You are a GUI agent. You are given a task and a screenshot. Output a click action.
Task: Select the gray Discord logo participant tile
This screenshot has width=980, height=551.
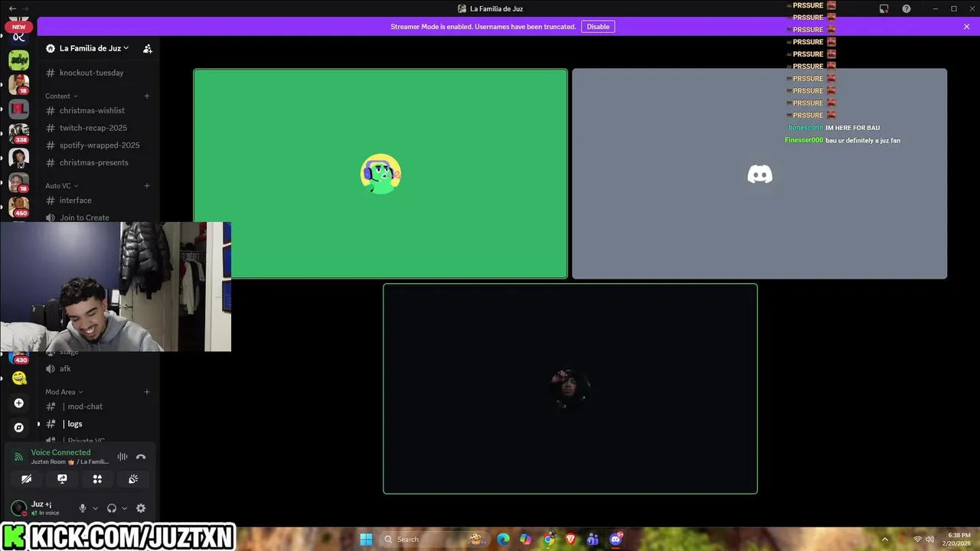[x=759, y=174]
